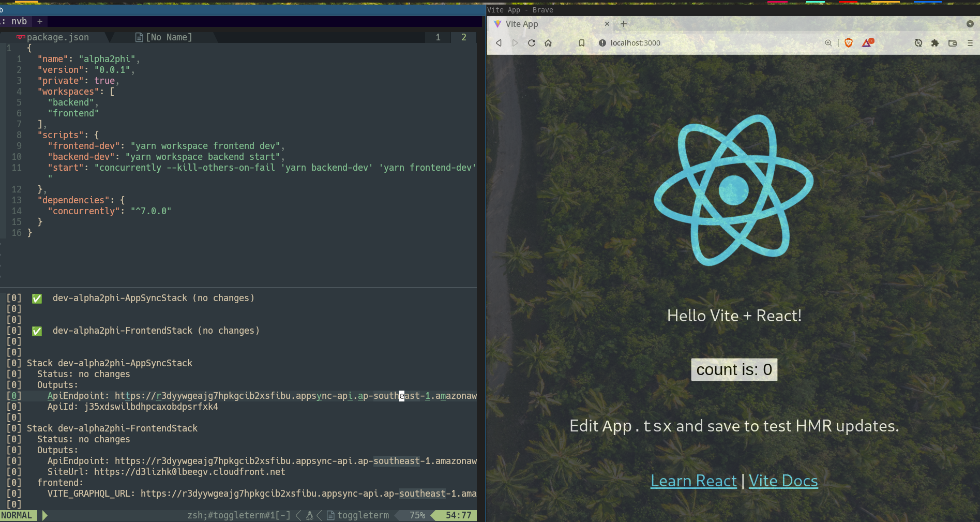Open Brave Rewards triangle icon
980x522 pixels.
(x=867, y=43)
